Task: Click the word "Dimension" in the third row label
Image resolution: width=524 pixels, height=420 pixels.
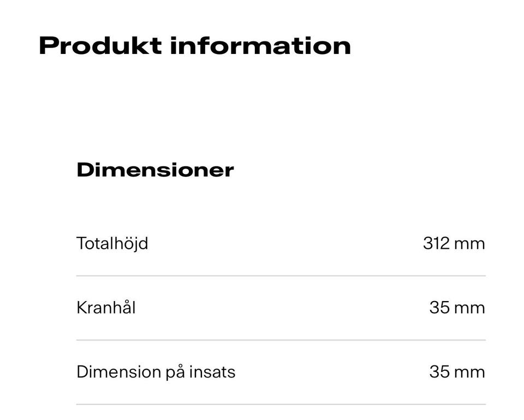Action: point(118,372)
